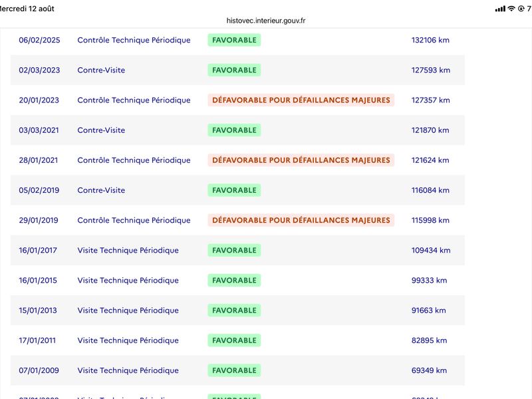The image size is (532, 399).
Task: Tap the orientation lock status icon
Action: click(x=521, y=9)
